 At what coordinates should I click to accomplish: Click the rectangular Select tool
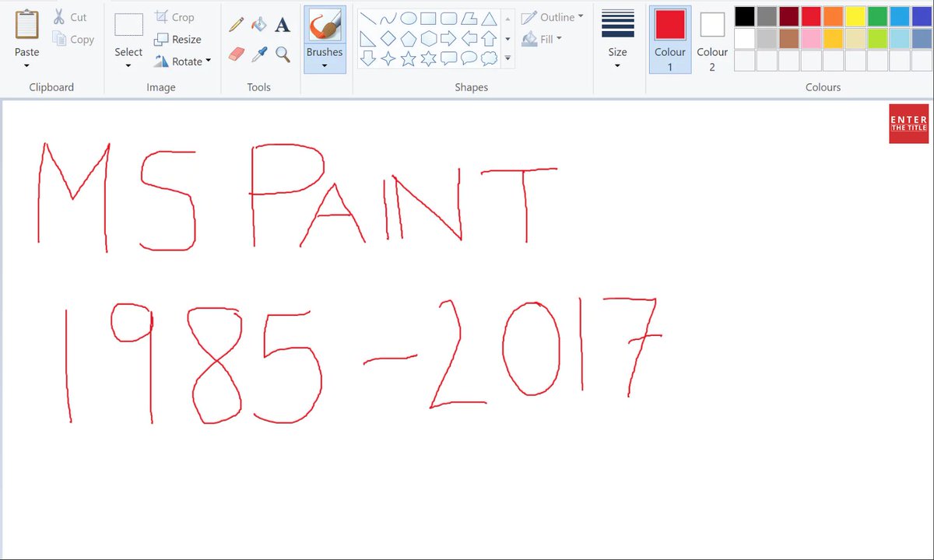(x=128, y=25)
